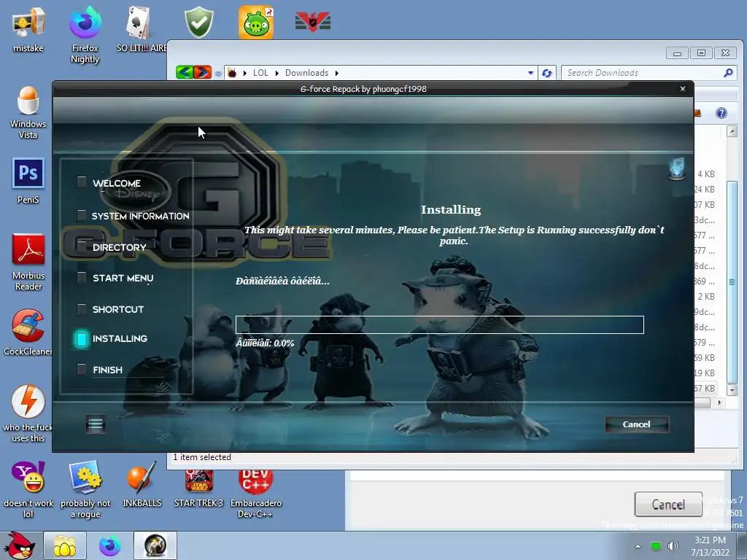
Task: Open the STAR TREK 3 desktop icon
Action: tap(198, 489)
